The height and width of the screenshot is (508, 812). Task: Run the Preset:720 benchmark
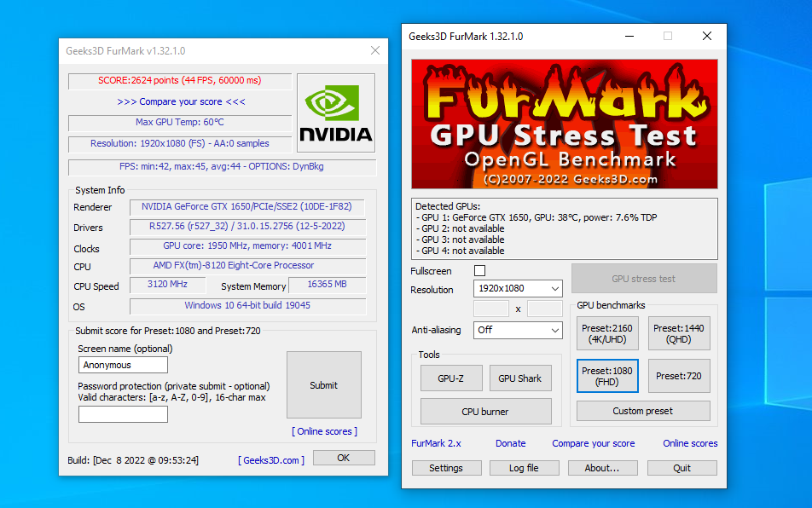pos(679,376)
